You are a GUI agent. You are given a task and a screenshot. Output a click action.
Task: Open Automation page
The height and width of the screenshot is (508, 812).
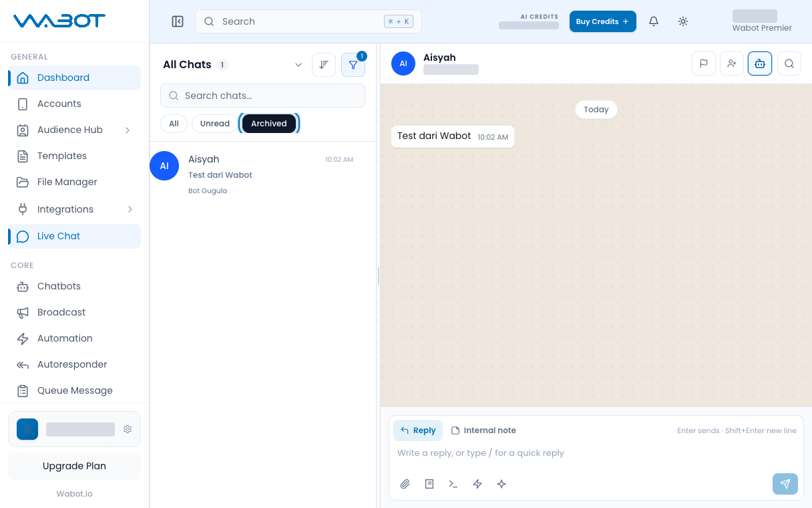tap(75, 338)
